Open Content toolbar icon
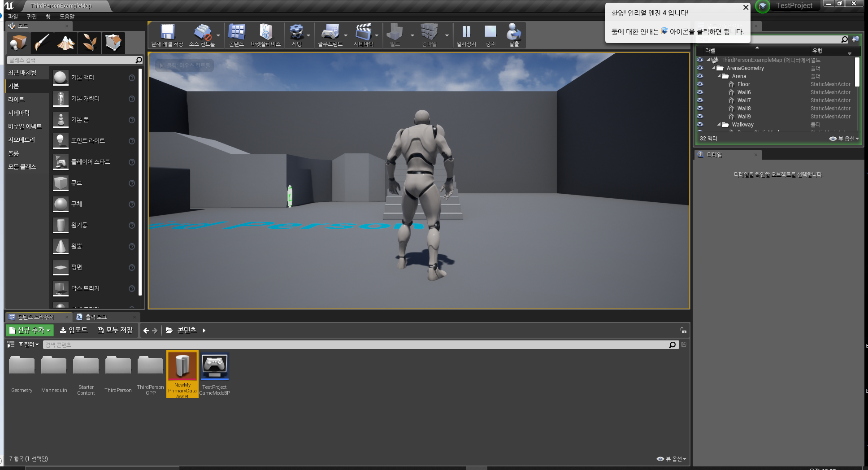The height and width of the screenshot is (470, 868). tap(236, 35)
